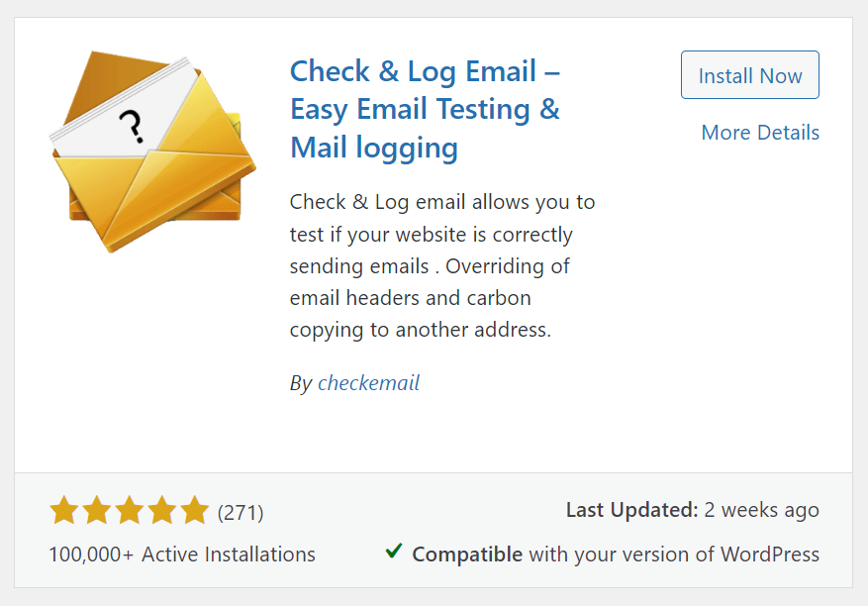
Task: Click the second rating star
Action: [97, 511]
